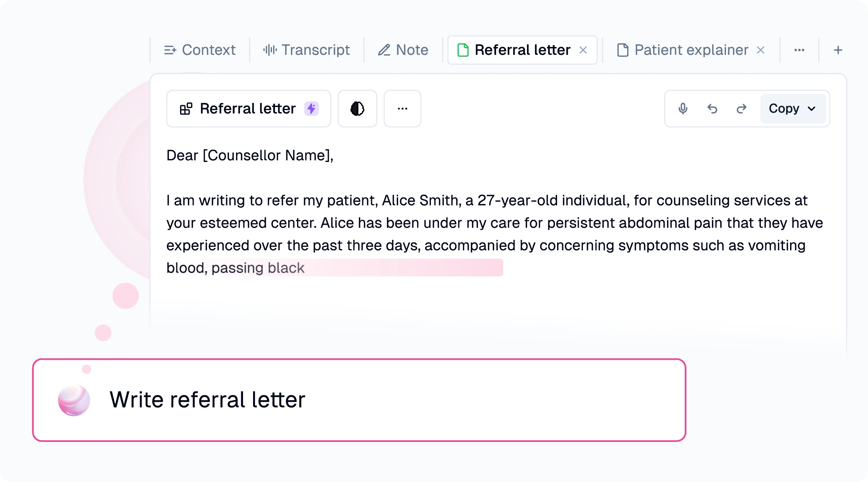The image size is (868, 482).
Task: Open the Copy dropdown chevron
Action: [x=812, y=109]
